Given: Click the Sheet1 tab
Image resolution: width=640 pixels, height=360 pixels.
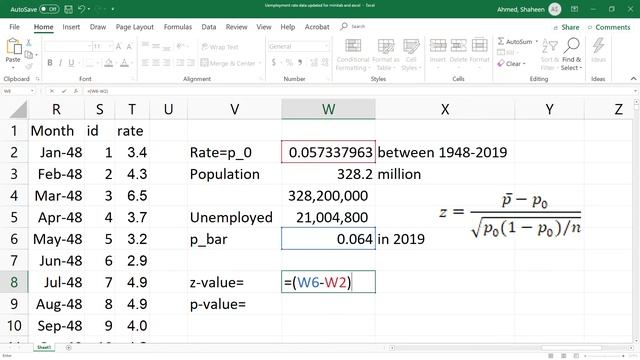Looking at the screenshot, I should point(44,347).
